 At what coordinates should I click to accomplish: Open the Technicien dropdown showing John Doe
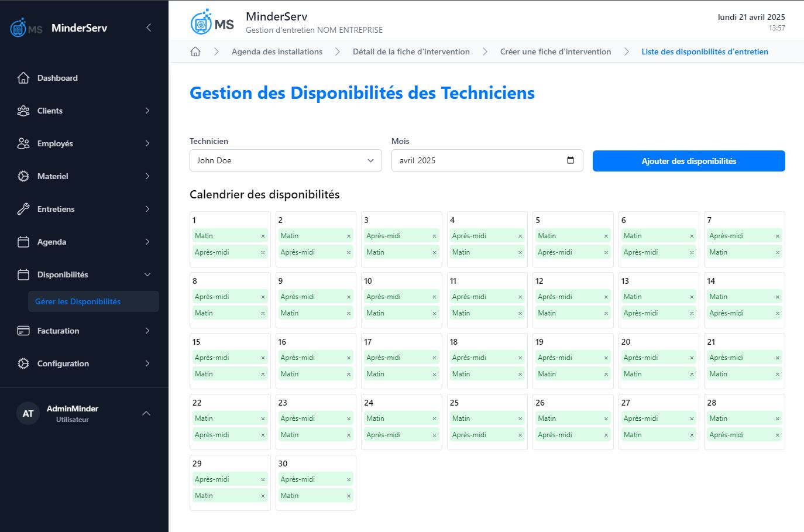[x=285, y=160]
